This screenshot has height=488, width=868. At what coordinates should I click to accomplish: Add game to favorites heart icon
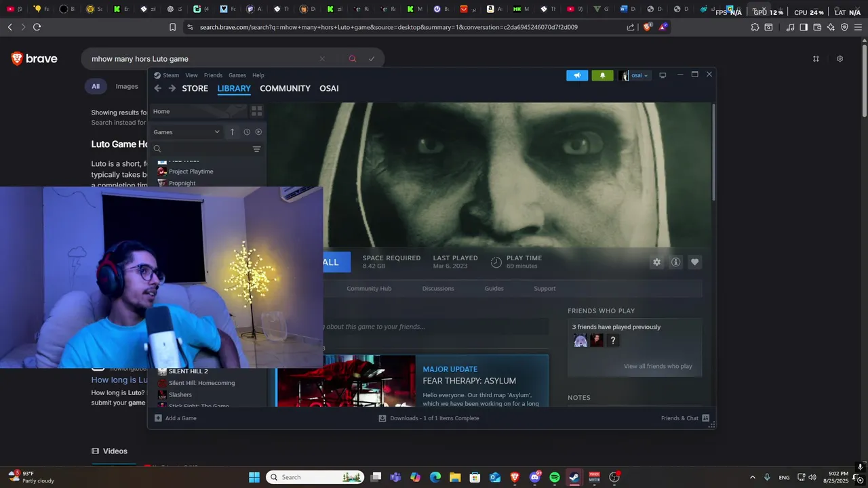coord(694,262)
